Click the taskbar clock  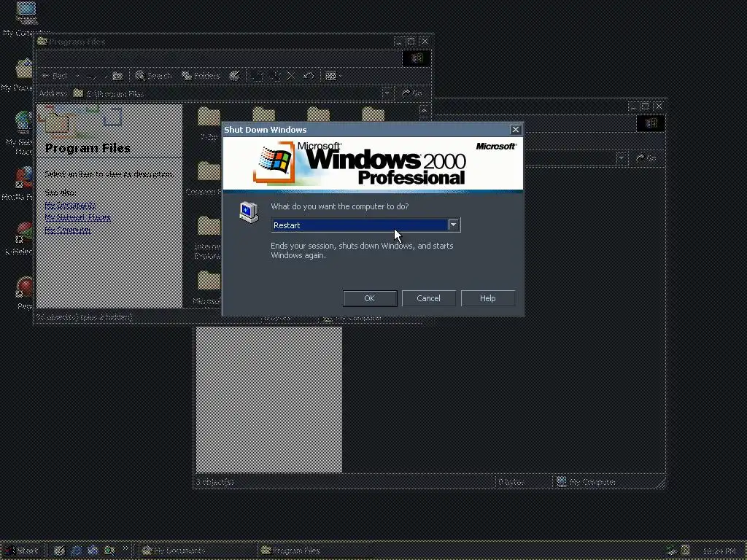[719, 551]
